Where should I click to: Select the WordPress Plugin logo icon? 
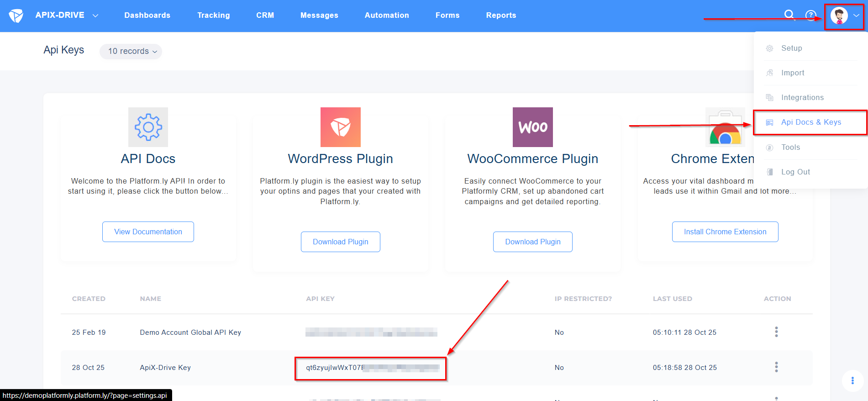point(340,127)
